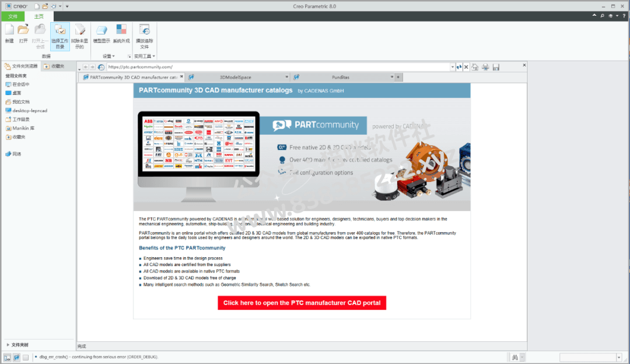Open the binoculars find dropdown arrow
Viewport: 630px width, 364px height.
(x=522, y=357)
